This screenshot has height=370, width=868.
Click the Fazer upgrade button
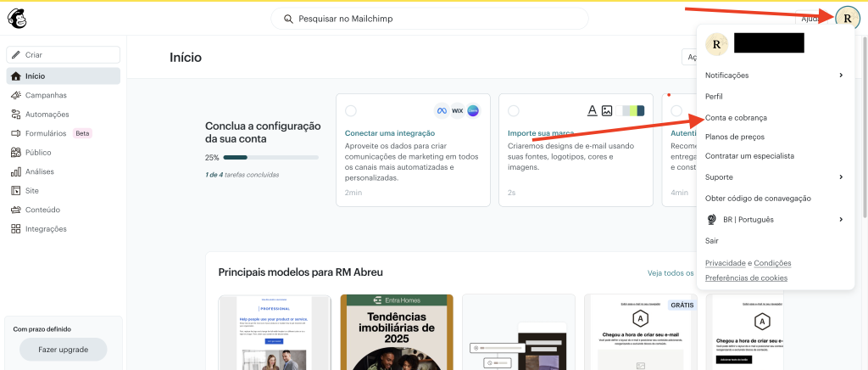click(x=63, y=350)
